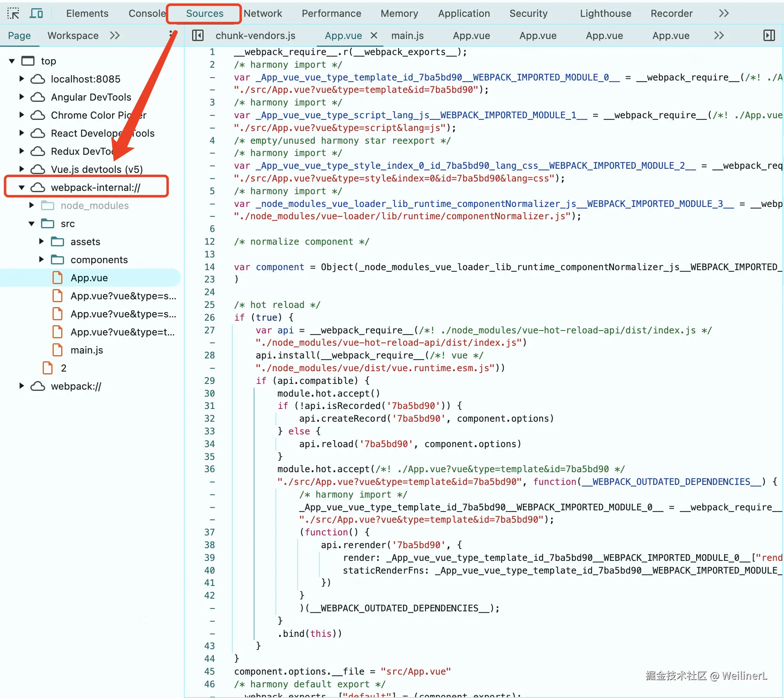Expand the Chrome Color Picker node

tap(22, 115)
